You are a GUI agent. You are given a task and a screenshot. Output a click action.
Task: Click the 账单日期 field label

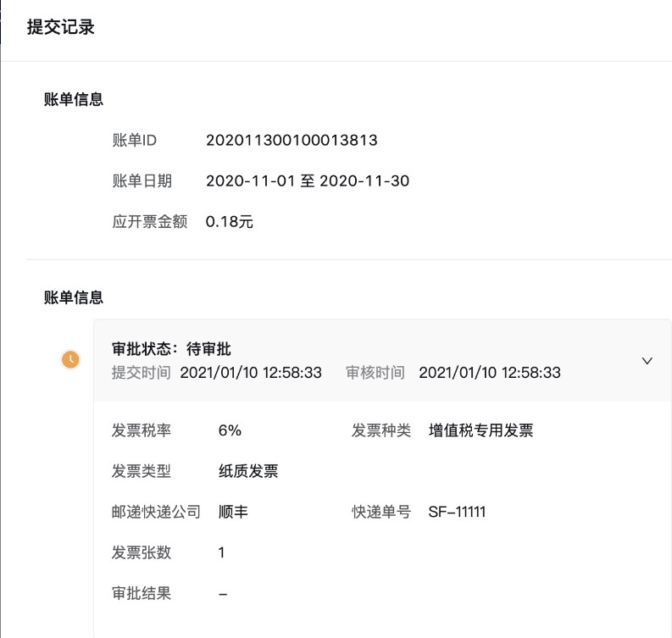pyautogui.click(x=142, y=180)
